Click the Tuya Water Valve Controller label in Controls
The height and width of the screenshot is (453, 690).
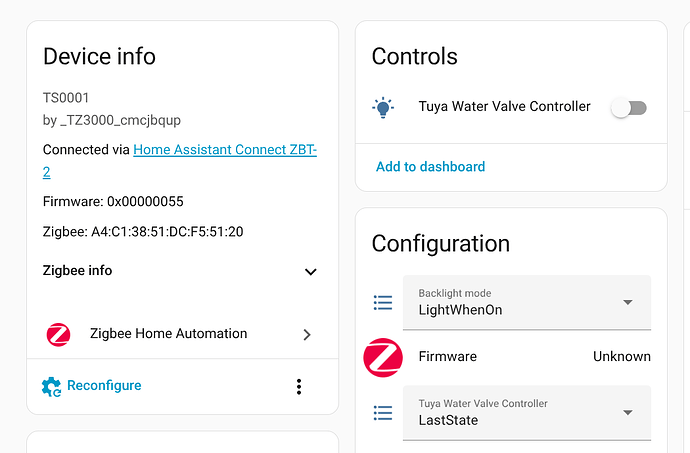point(504,107)
